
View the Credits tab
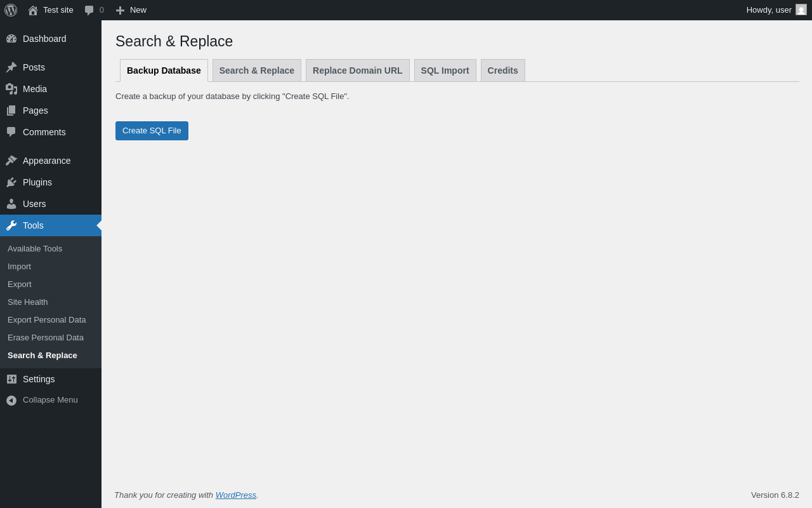tap(503, 70)
